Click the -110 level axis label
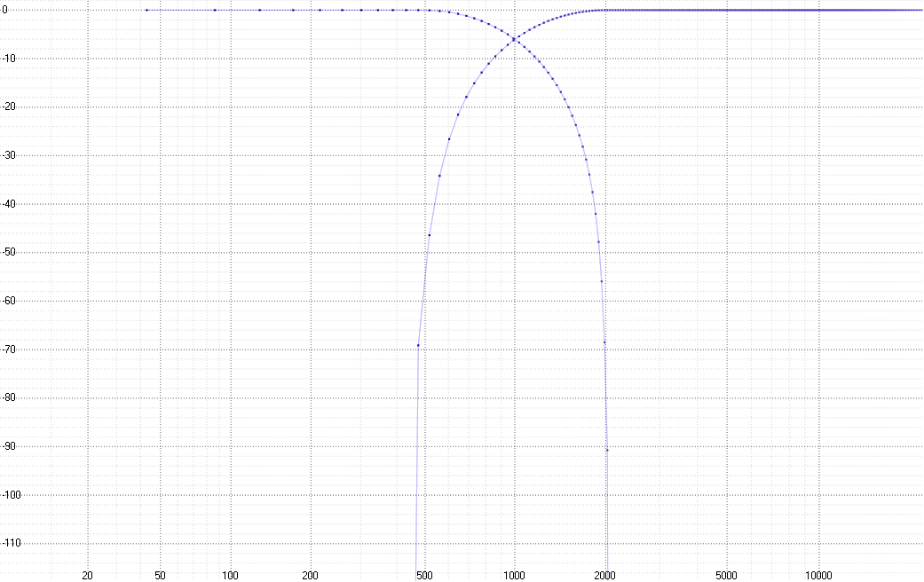The height and width of the screenshot is (582, 924). pyautogui.click(x=11, y=543)
